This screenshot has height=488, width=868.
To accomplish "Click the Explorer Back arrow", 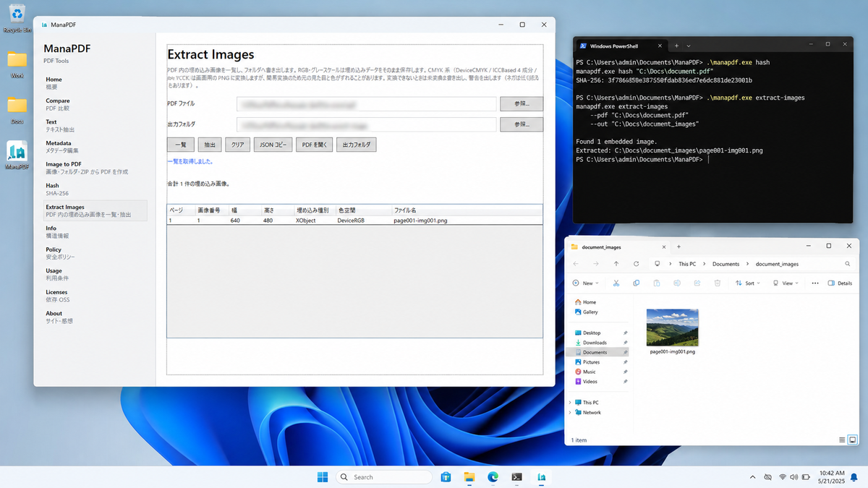I will [576, 264].
